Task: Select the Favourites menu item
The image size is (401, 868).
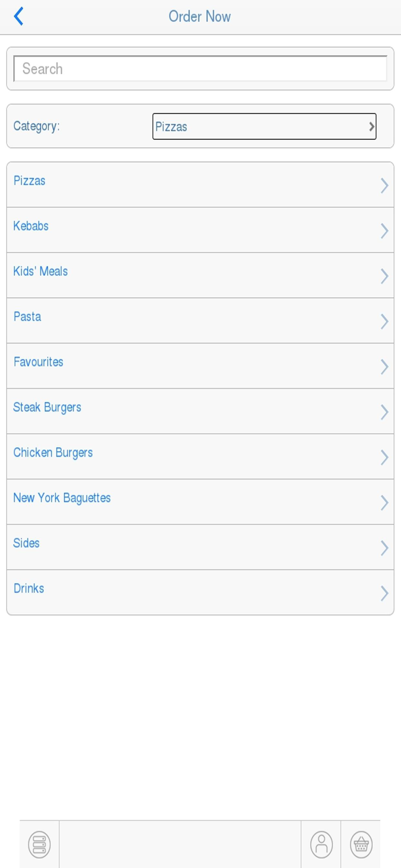Action: coord(200,366)
